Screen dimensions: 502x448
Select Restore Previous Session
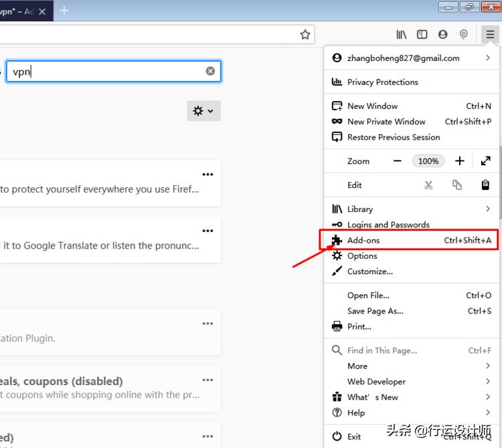(x=412, y=137)
